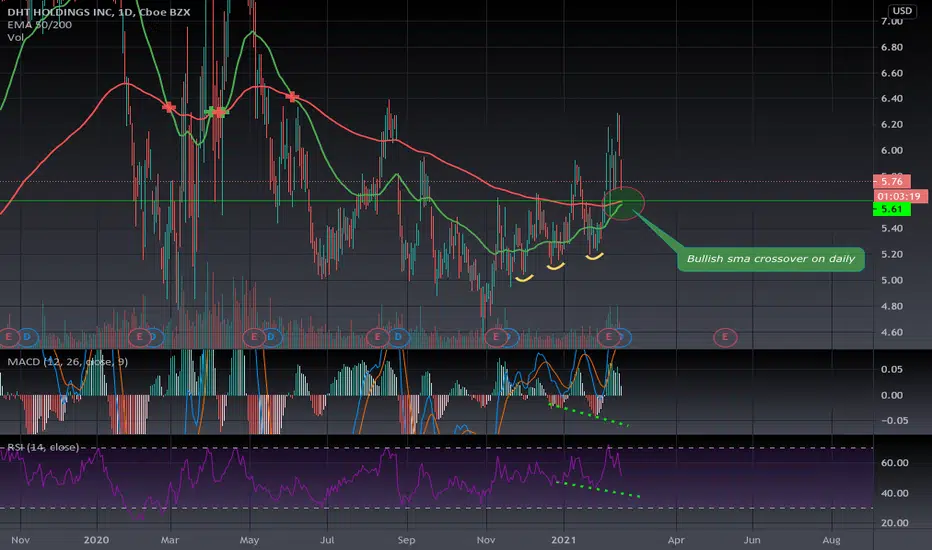Click the dividend D marker beneath November 2019
The width and height of the screenshot is (932, 550).
tap(27, 337)
